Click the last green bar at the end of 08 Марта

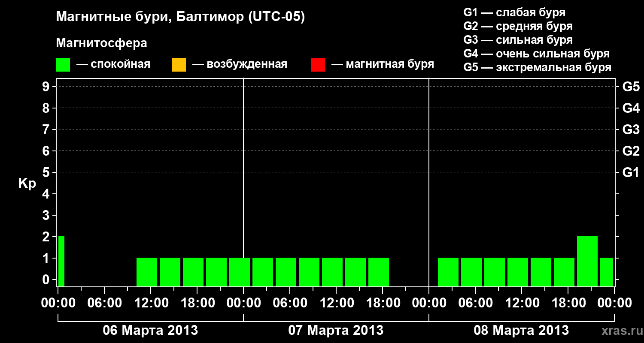607,272
